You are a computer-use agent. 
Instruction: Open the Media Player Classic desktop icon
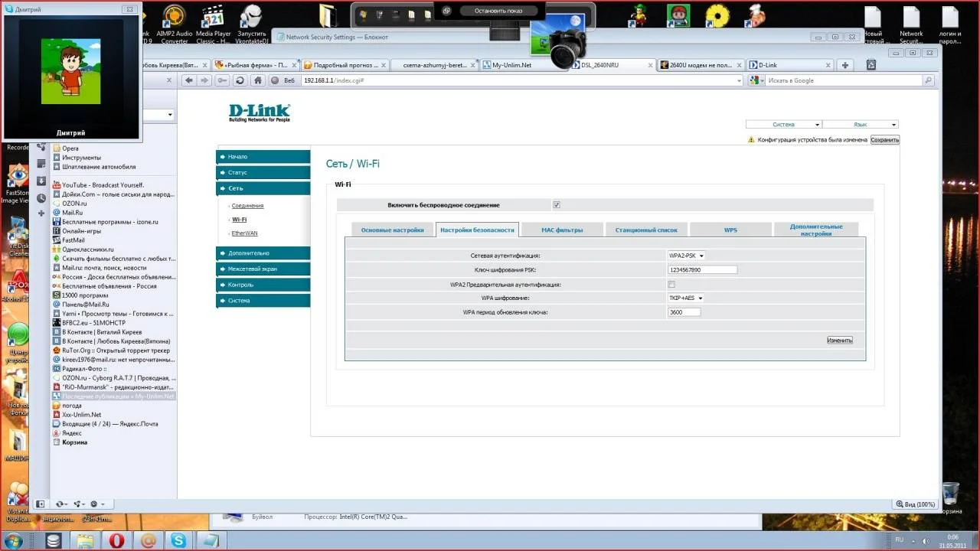click(213, 24)
